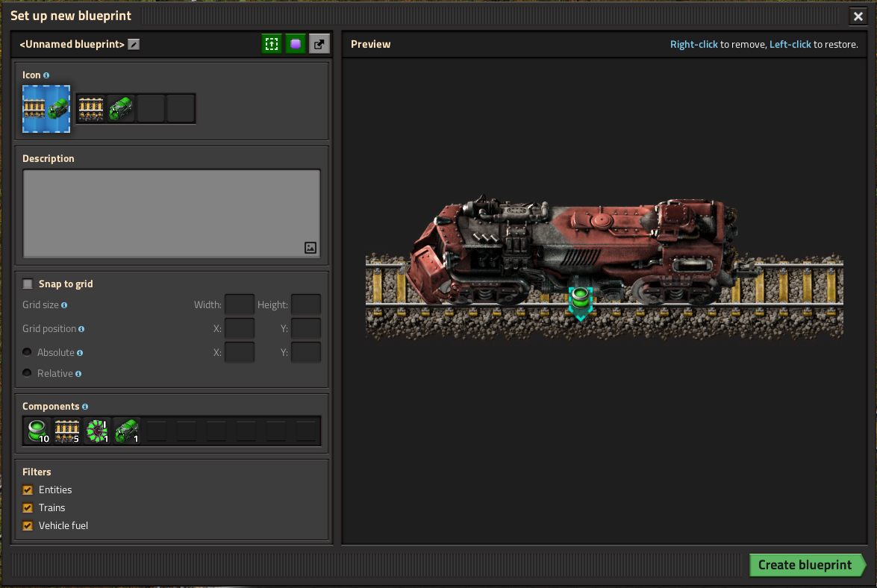This screenshot has height=588, width=877.
Task: Click the Preview panel heading
Action: click(371, 44)
